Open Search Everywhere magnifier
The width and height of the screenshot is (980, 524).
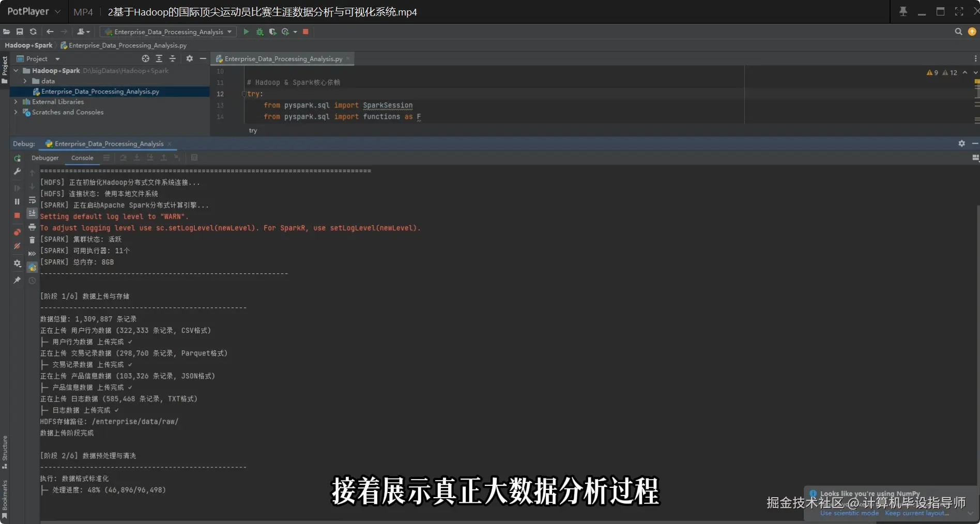coord(958,32)
